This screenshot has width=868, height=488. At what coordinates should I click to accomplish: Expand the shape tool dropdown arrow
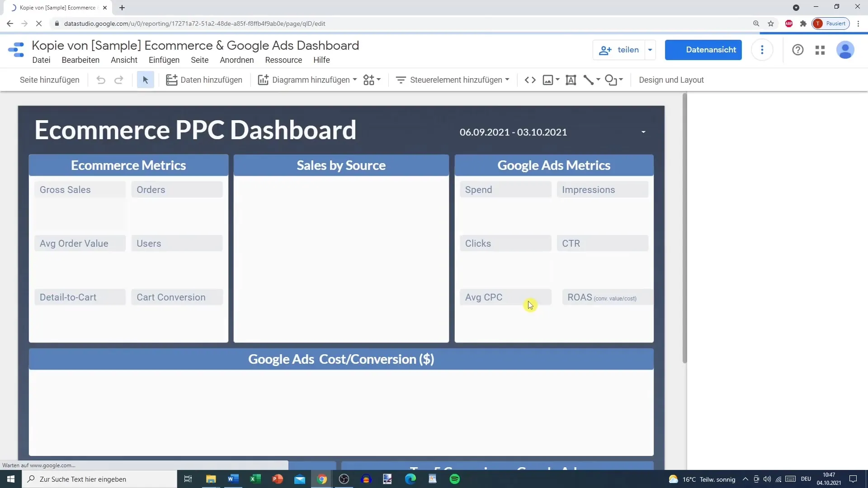tap(621, 80)
